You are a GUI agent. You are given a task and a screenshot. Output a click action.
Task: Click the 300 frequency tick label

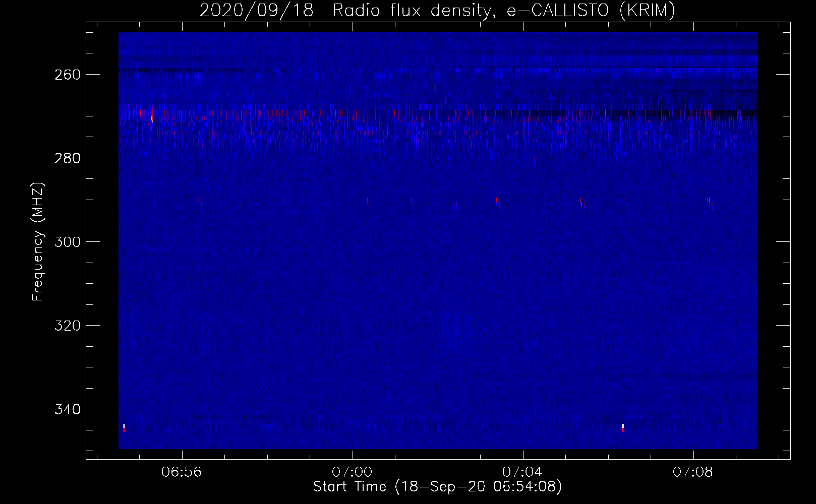click(67, 242)
